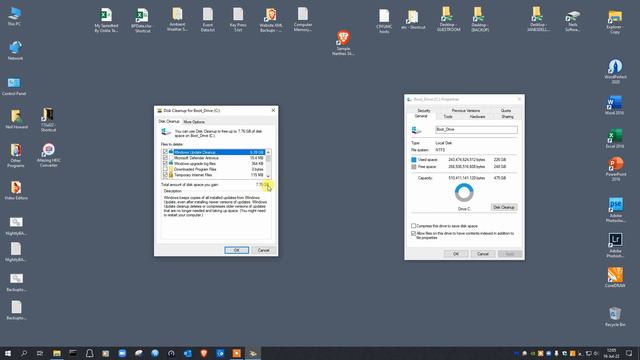Image resolution: width=640 pixels, height=360 pixels.
Task: Open File Explorer from the taskbar
Action: 57,353
